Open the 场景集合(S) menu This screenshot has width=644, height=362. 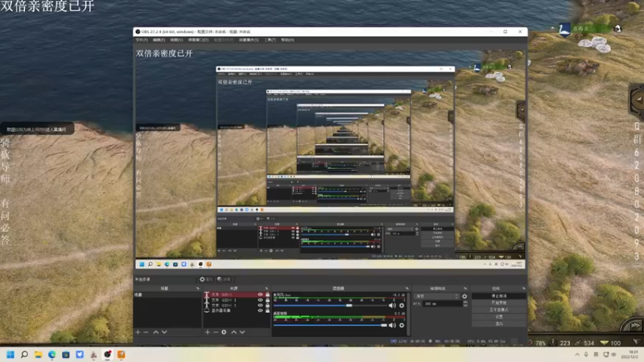pos(249,40)
